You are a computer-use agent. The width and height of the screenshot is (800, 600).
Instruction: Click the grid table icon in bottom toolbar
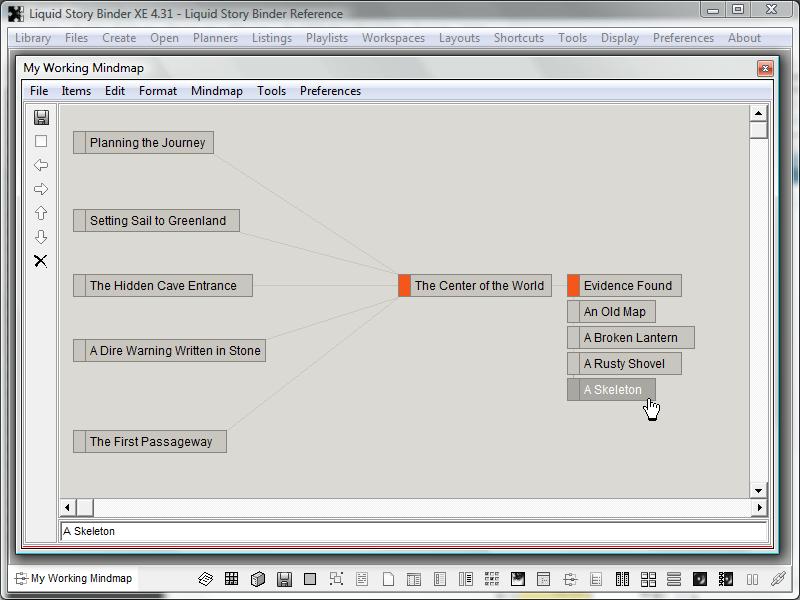coord(231,579)
